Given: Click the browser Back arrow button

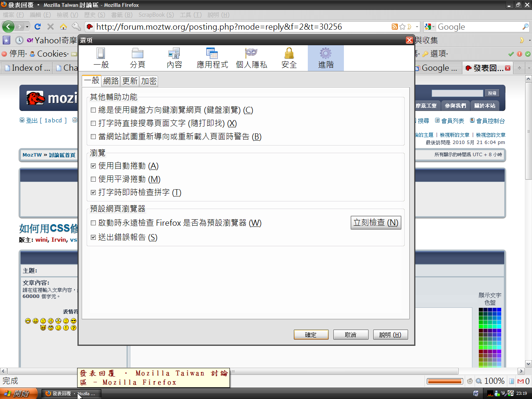Looking at the screenshot, I should (x=8, y=27).
